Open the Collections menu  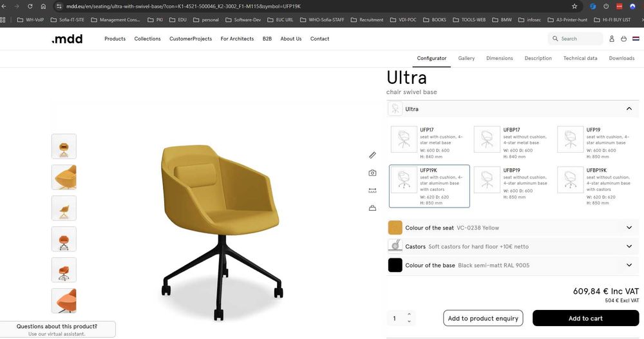(x=147, y=39)
